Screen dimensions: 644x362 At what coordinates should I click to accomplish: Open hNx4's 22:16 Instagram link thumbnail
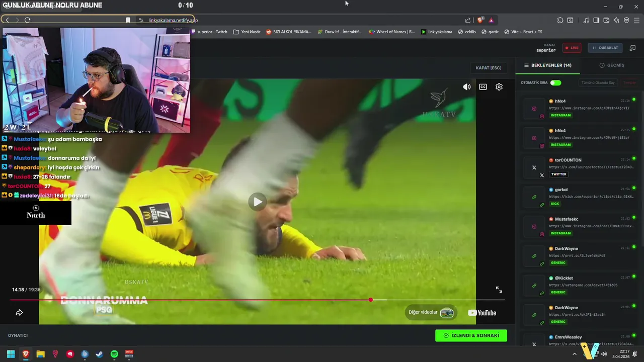(x=534, y=109)
